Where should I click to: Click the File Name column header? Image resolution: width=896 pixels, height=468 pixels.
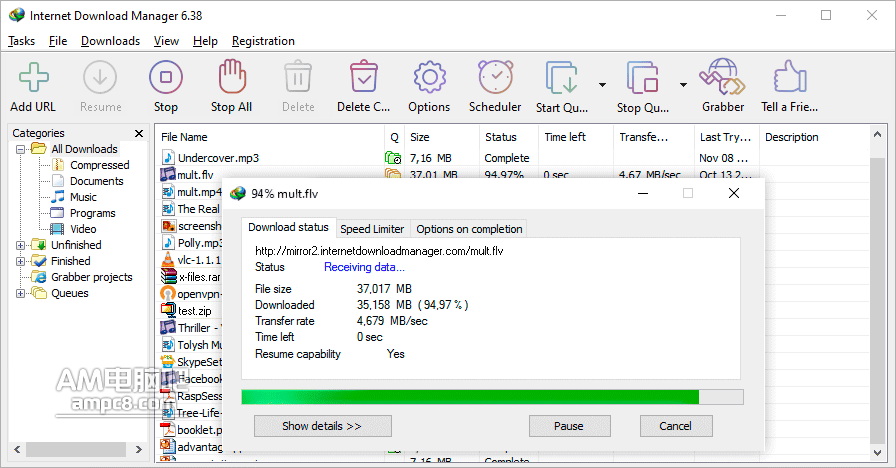point(270,137)
